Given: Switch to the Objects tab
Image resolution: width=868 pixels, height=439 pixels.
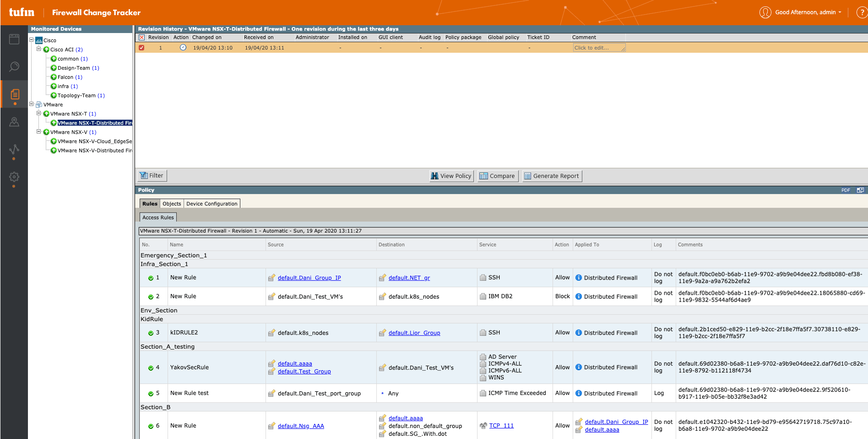Looking at the screenshot, I should point(172,204).
